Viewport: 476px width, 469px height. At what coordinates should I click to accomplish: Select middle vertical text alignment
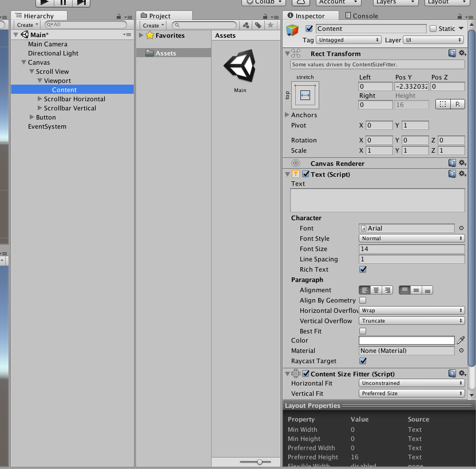point(416,290)
